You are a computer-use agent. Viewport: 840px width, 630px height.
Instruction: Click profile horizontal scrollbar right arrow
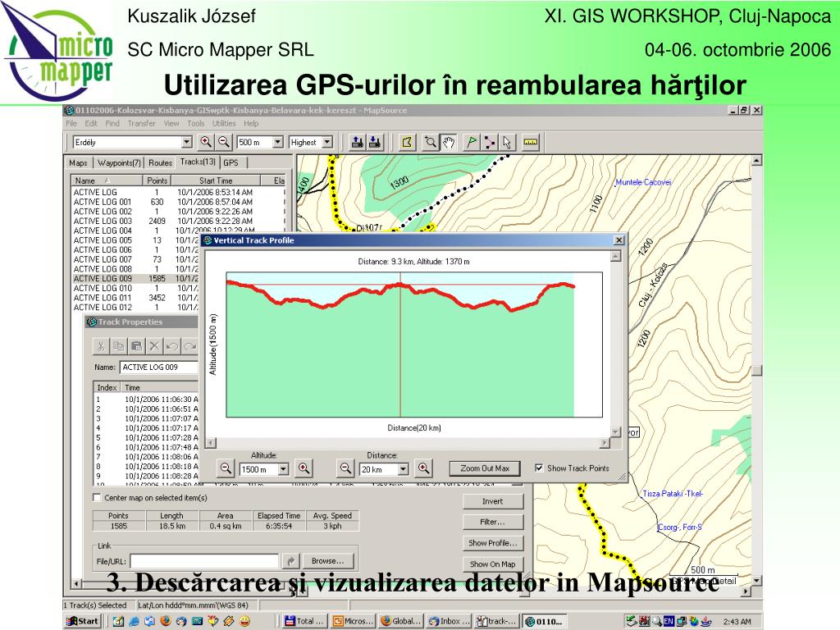pyautogui.click(x=605, y=442)
